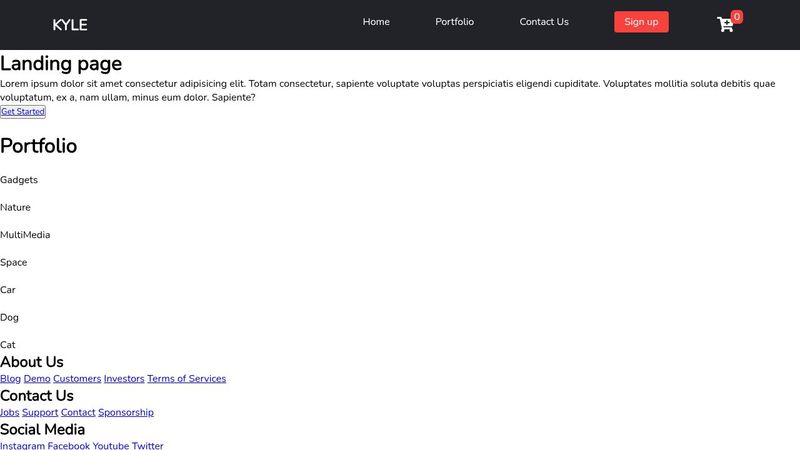Open the Twitter social link
The height and width of the screenshot is (450, 800).
(x=148, y=445)
